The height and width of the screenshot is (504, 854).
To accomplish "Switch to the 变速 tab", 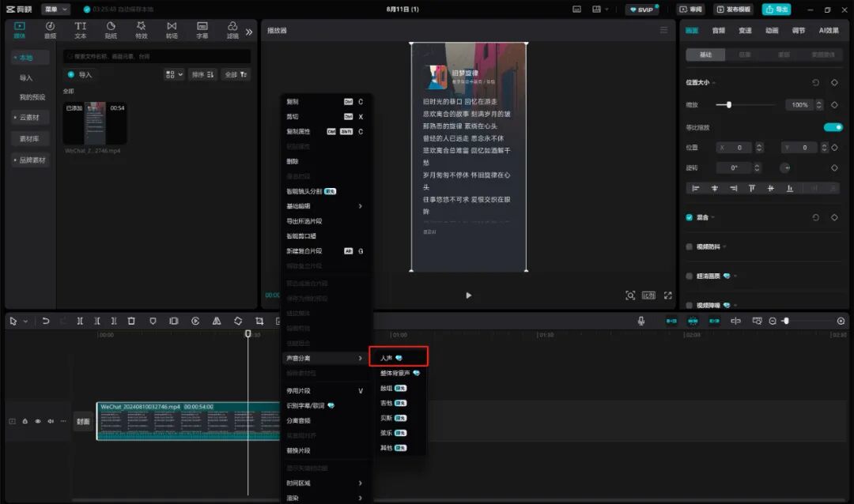I will [745, 31].
